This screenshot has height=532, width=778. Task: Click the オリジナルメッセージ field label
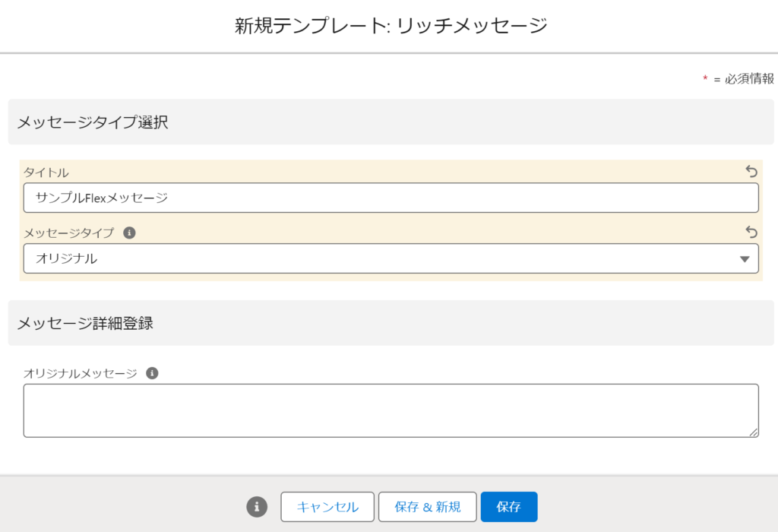(x=81, y=373)
